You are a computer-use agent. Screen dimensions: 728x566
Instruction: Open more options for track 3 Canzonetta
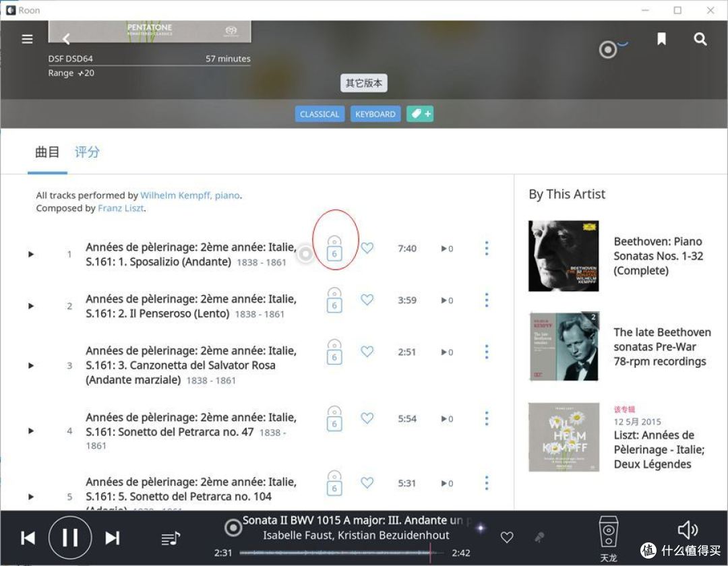tap(487, 352)
